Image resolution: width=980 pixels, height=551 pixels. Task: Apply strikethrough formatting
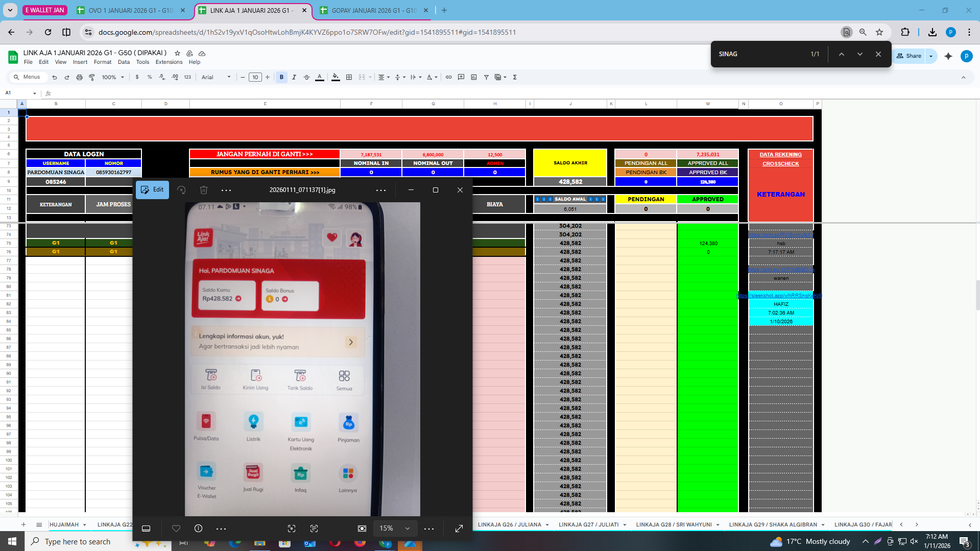(x=307, y=77)
